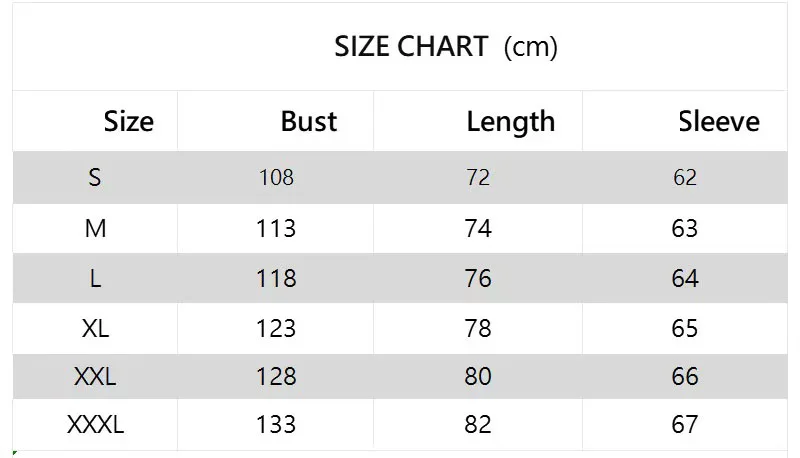Click the length value 74

pyautogui.click(x=478, y=228)
